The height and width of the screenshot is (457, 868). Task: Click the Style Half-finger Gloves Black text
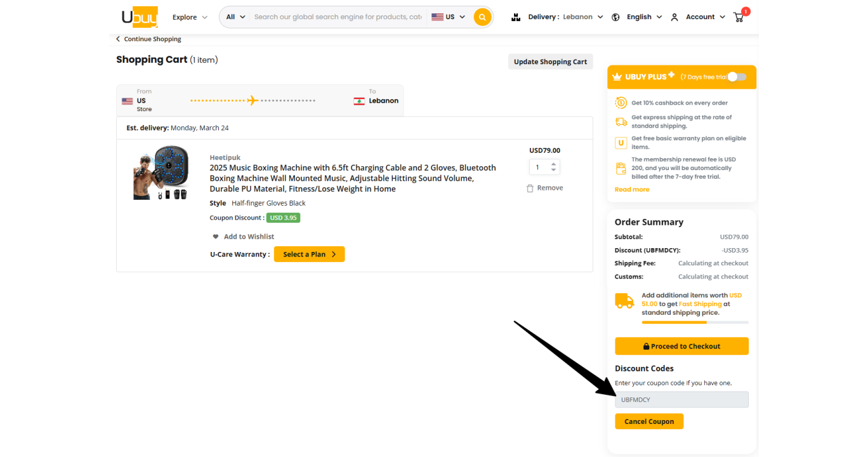258,203
